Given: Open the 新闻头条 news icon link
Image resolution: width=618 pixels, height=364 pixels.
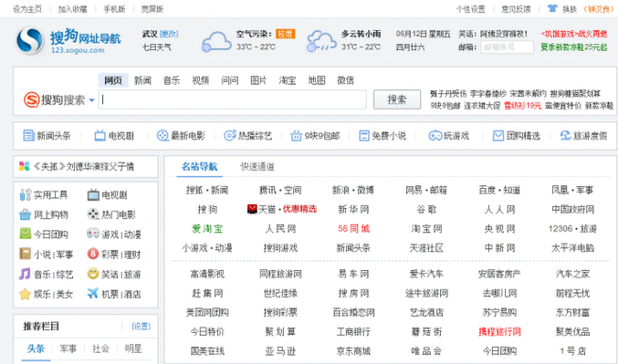Looking at the screenshot, I should [x=29, y=136].
